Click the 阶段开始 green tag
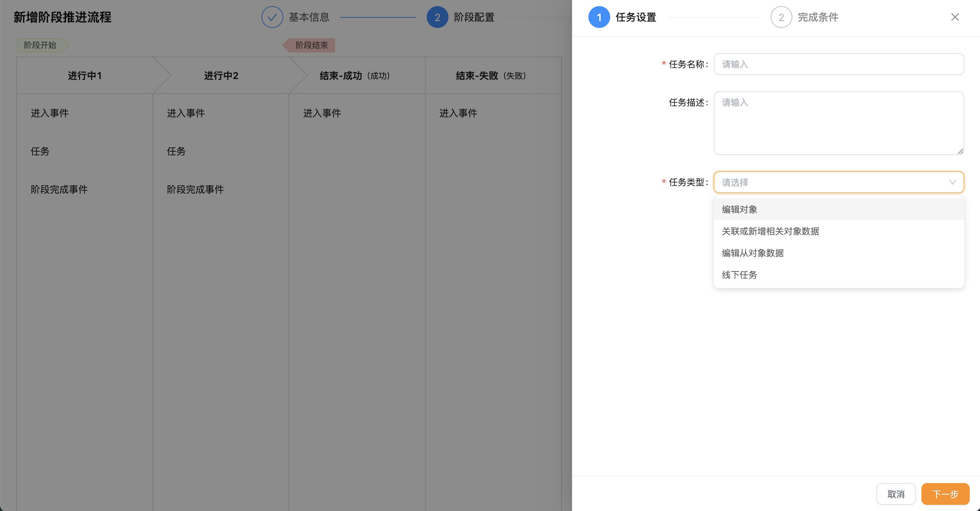Viewport: 980px width, 511px height. 40,45
